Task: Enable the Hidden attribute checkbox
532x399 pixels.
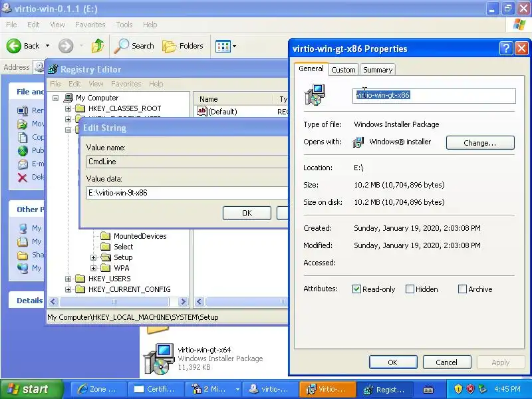Action: 410,289
